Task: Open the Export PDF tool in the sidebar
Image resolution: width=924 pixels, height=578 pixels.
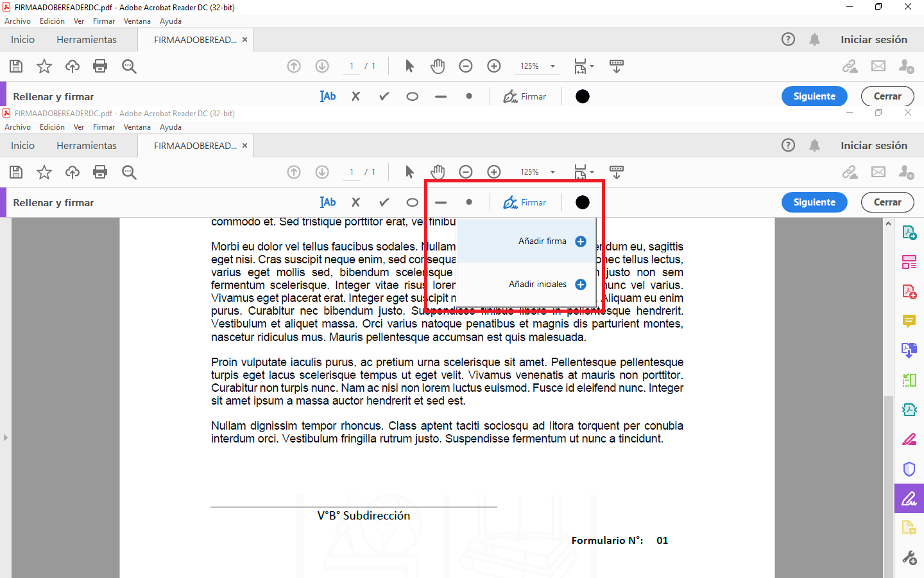Action: coord(909,232)
